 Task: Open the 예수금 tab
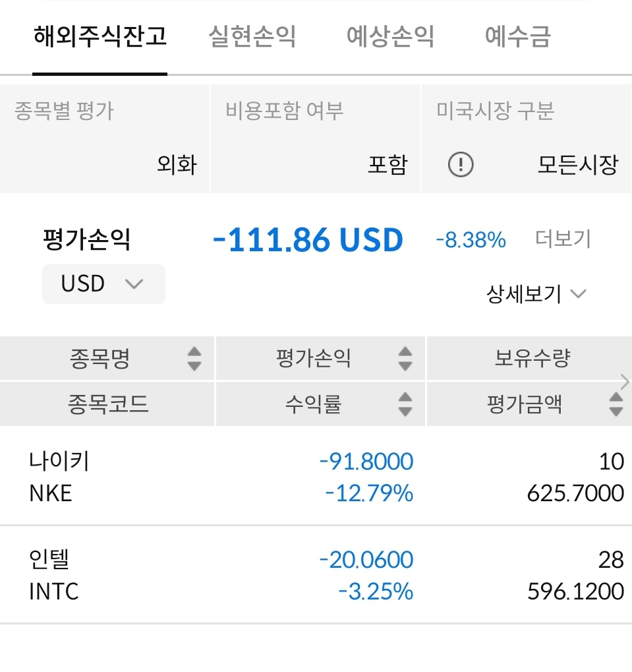517,36
